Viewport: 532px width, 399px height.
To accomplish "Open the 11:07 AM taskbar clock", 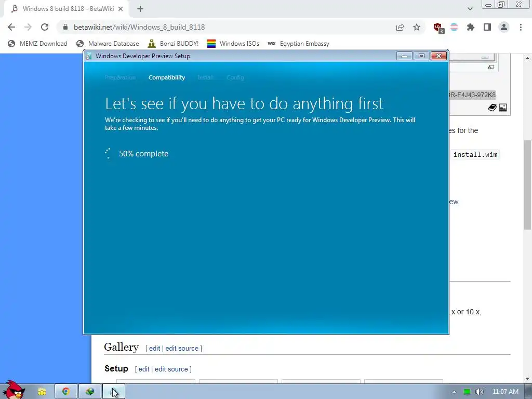I will coord(505,392).
